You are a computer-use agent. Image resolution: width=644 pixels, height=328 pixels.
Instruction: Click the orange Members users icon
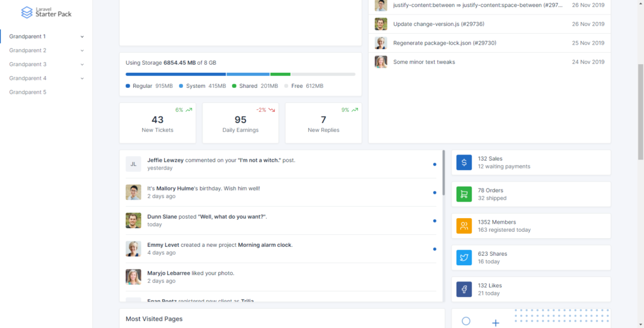(x=464, y=226)
